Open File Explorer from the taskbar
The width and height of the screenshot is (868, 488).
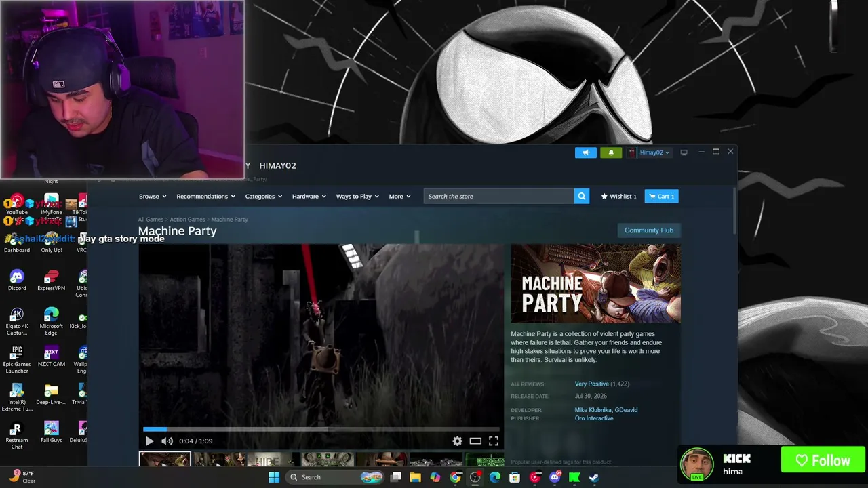pyautogui.click(x=416, y=477)
